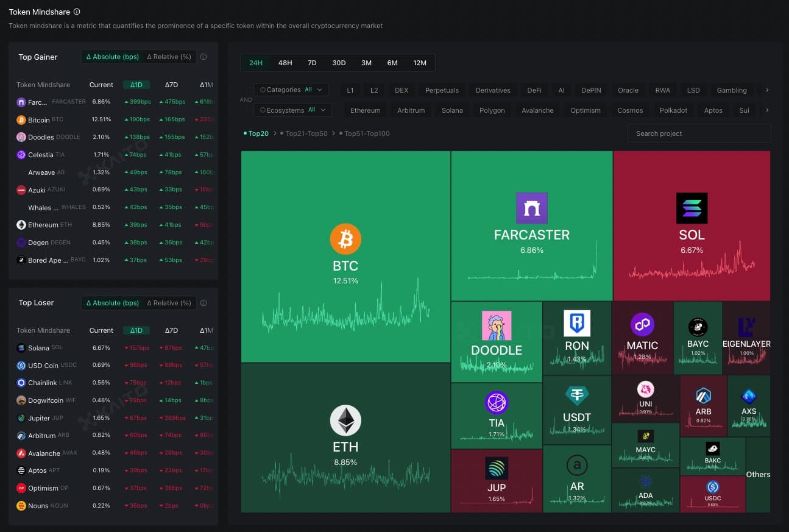Sort Top Gainer by Δ7D column
The width and height of the screenshot is (789, 532).
pos(171,85)
